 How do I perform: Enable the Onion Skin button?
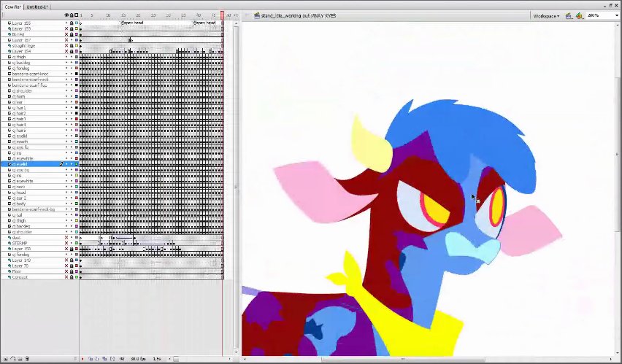(91, 359)
